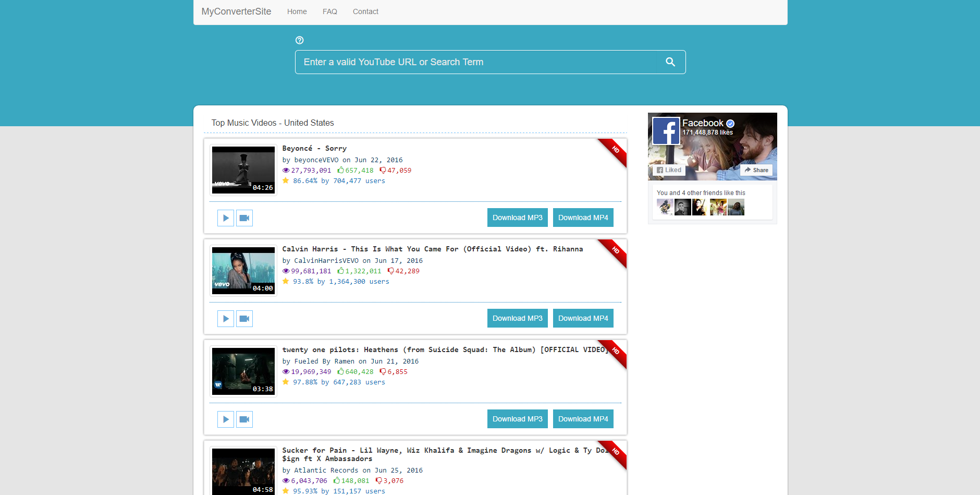
Task: Click the play preview icon under twenty one pilots Heathens
Action: [225, 419]
